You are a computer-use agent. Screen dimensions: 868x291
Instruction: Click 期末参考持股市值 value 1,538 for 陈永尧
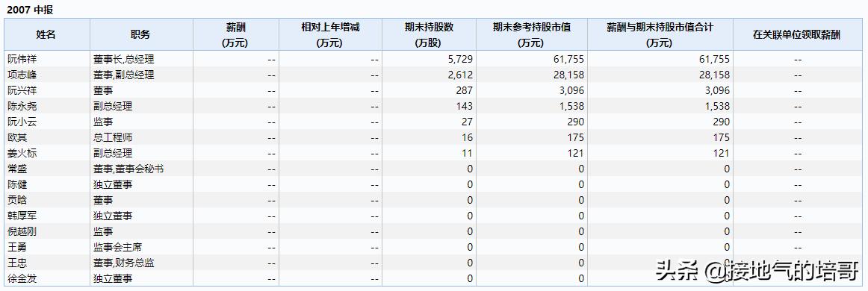(x=572, y=106)
